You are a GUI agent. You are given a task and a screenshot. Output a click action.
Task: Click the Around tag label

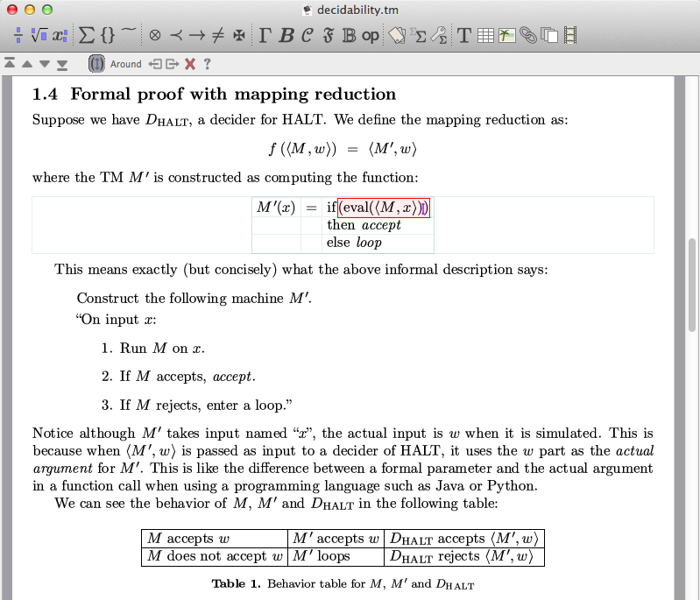(125, 64)
